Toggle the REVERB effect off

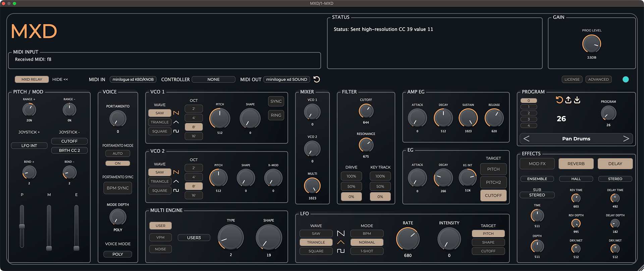pos(576,164)
